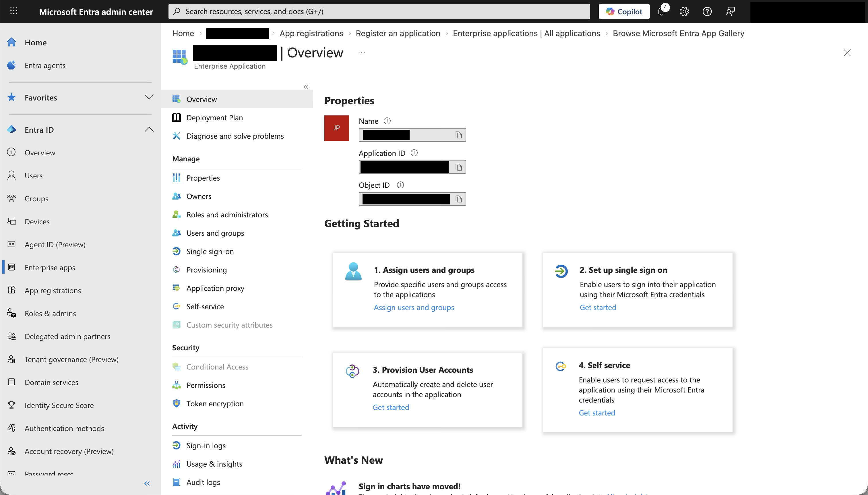Click Identity Secure Score trophy icon

(x=11, y=405)
